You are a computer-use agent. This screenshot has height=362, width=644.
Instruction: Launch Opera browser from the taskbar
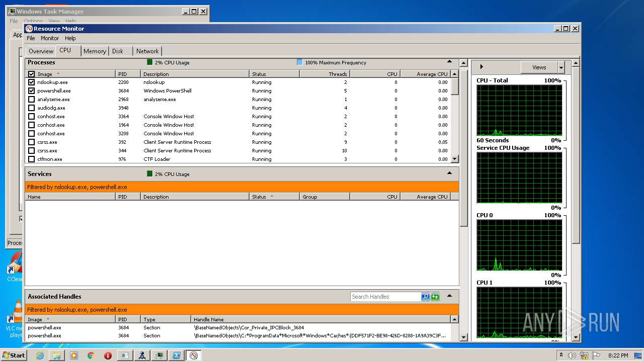pyautogui.click(x=108, y=355)
